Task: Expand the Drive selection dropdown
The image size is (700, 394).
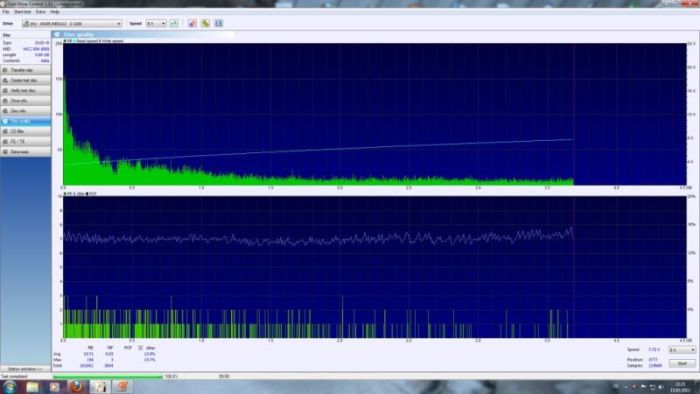Action: pos(72,23)
